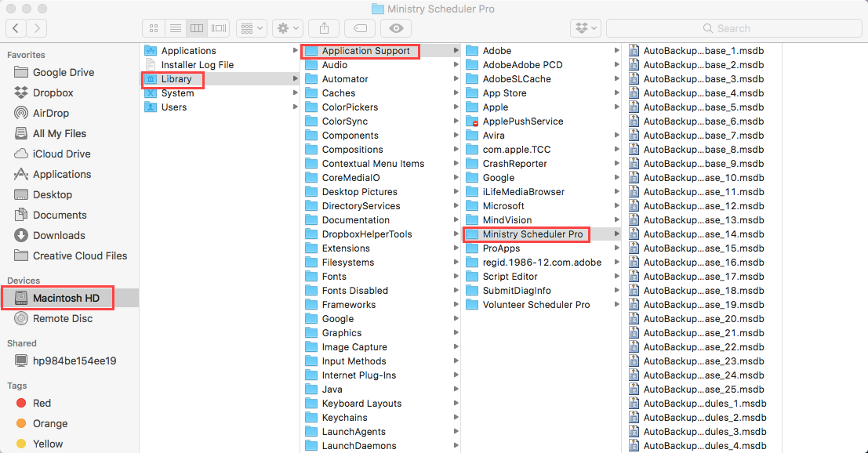Viewport: 868px width, 453px height.
Task: Select the Users folder in first column
Action: point(173,107)
